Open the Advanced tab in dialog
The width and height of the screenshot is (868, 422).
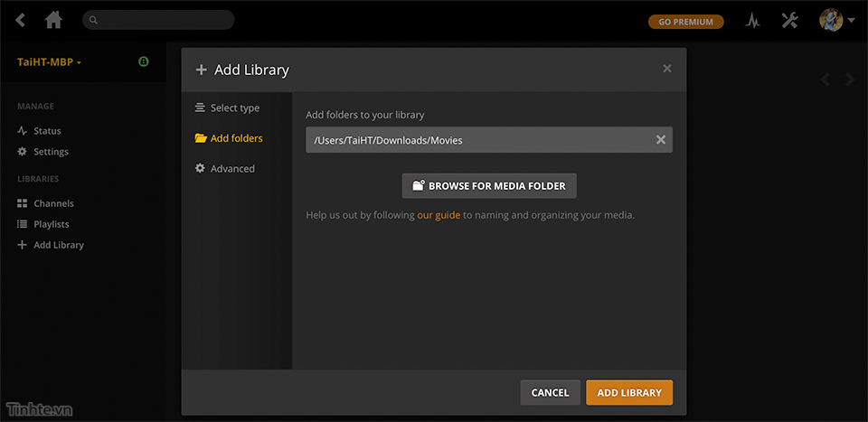(232, 169)
